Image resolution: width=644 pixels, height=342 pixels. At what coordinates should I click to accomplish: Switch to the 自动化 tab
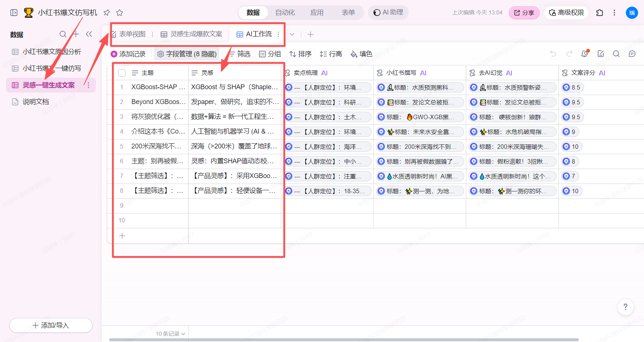(285, 13)
